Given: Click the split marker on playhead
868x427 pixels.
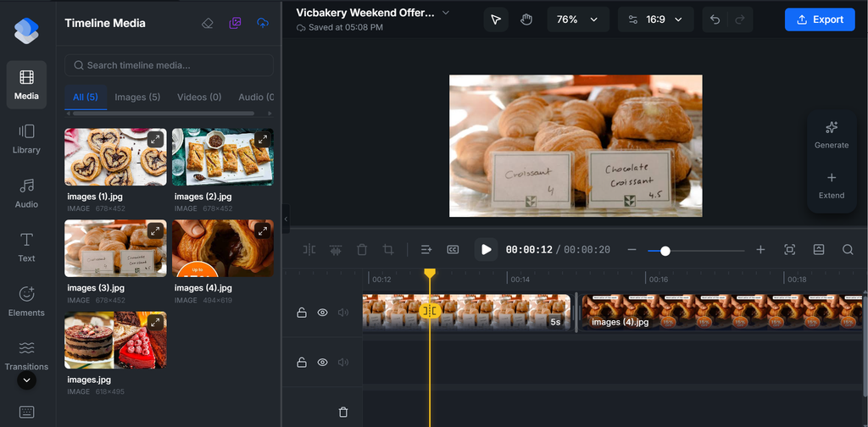Looking at the screenshot, I should coord(430,312).
